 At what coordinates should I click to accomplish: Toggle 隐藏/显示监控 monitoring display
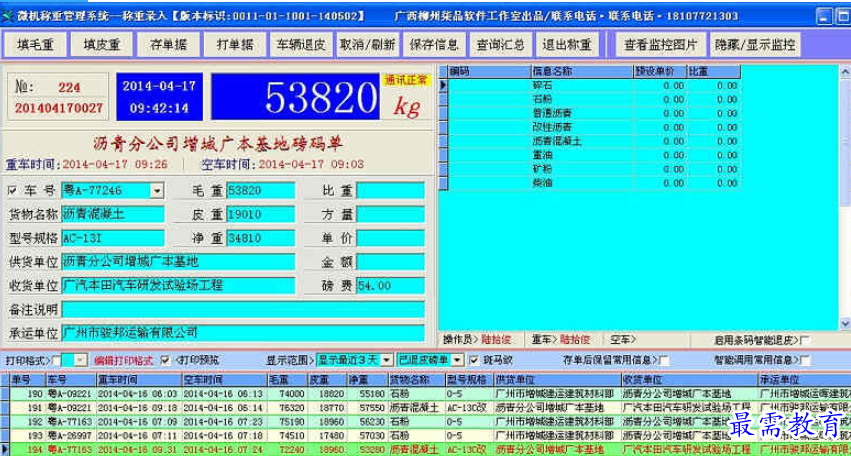(x=755, y=45)
